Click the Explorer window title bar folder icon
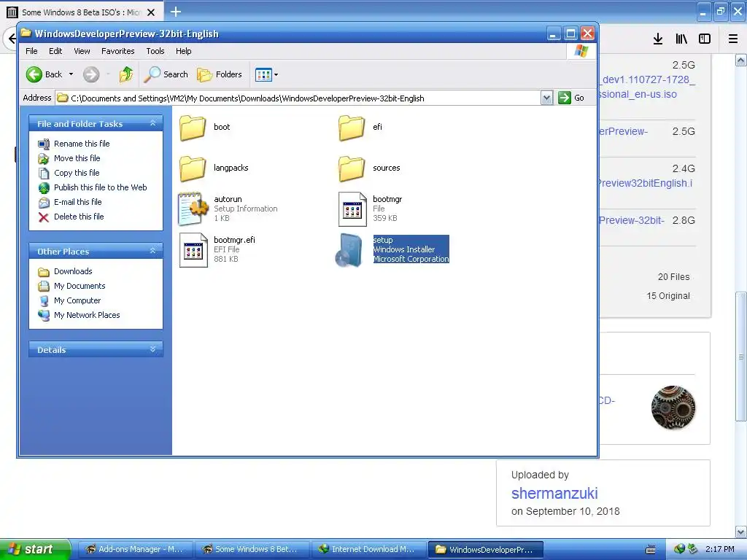This screenshot has height=560, width=747. [x=26, y=34]
